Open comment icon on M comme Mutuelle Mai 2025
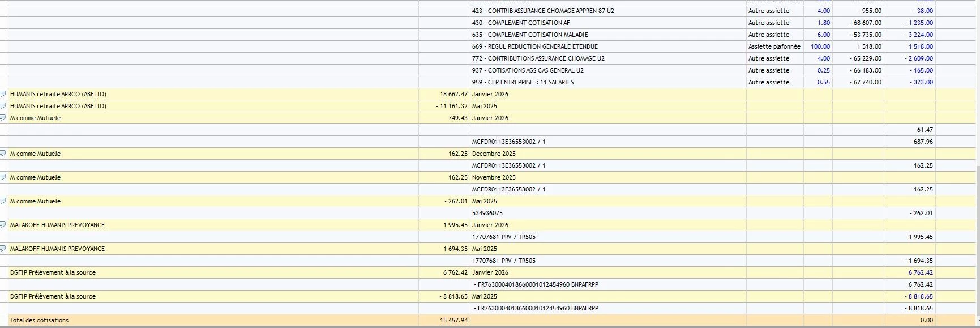The height and width of the screenshot is (328, 980). pos(3,201)
